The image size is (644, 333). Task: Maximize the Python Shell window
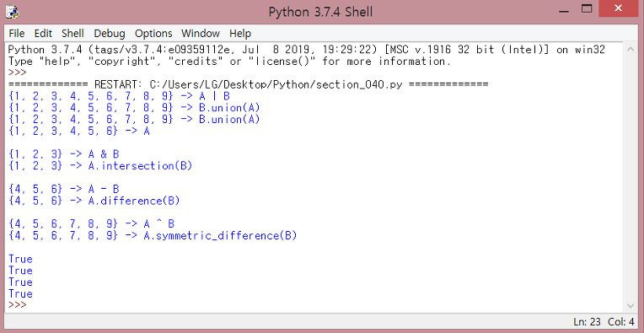tap(587, 9)
